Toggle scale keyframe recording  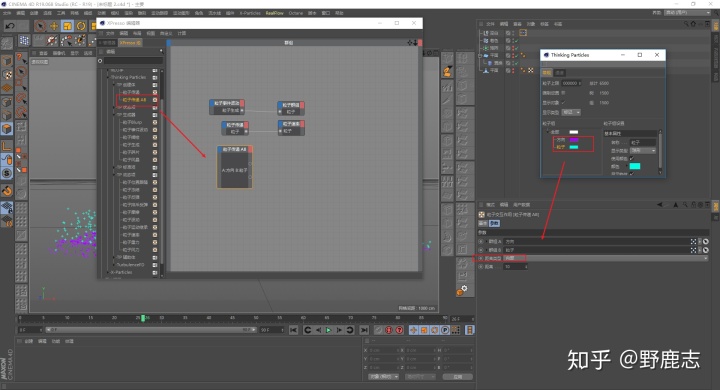424,330
